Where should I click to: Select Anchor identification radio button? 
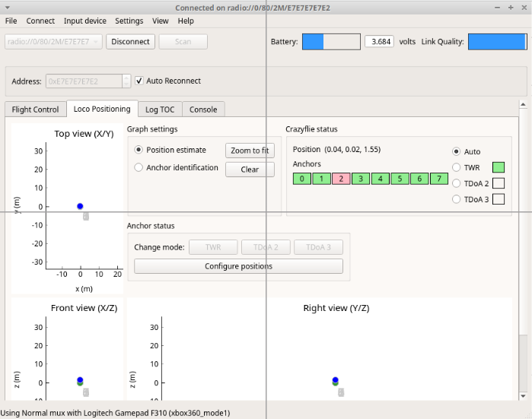click(x=139, y=167)
